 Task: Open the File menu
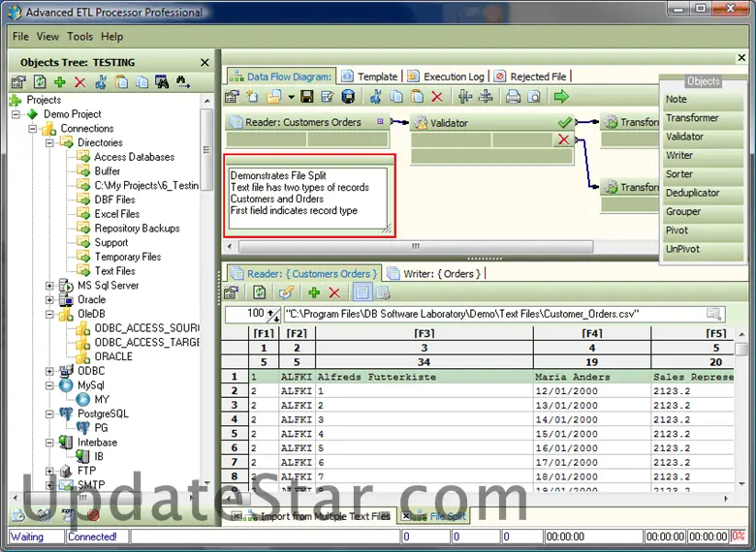(x=20, y=37)
